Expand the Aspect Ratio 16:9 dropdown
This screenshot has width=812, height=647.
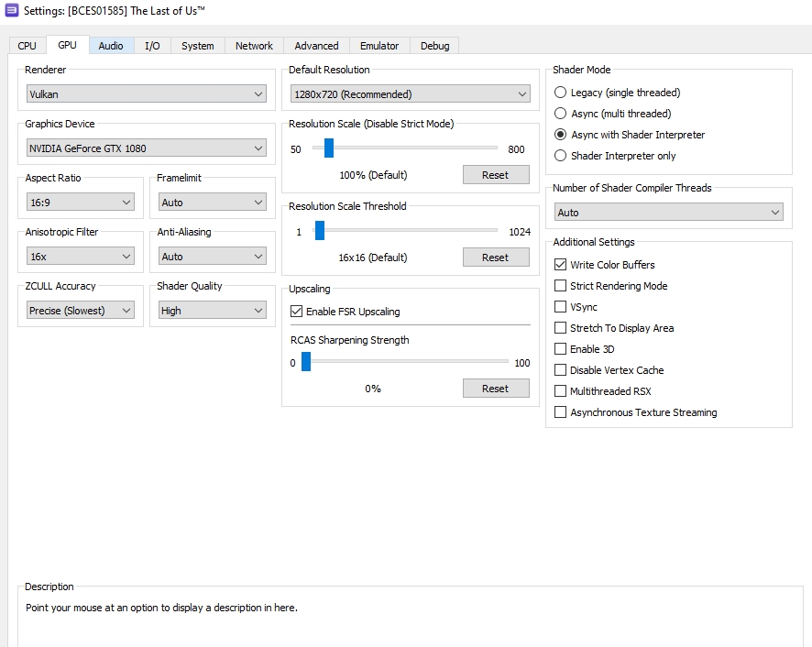pyautogui.click(x=81, y=202)
